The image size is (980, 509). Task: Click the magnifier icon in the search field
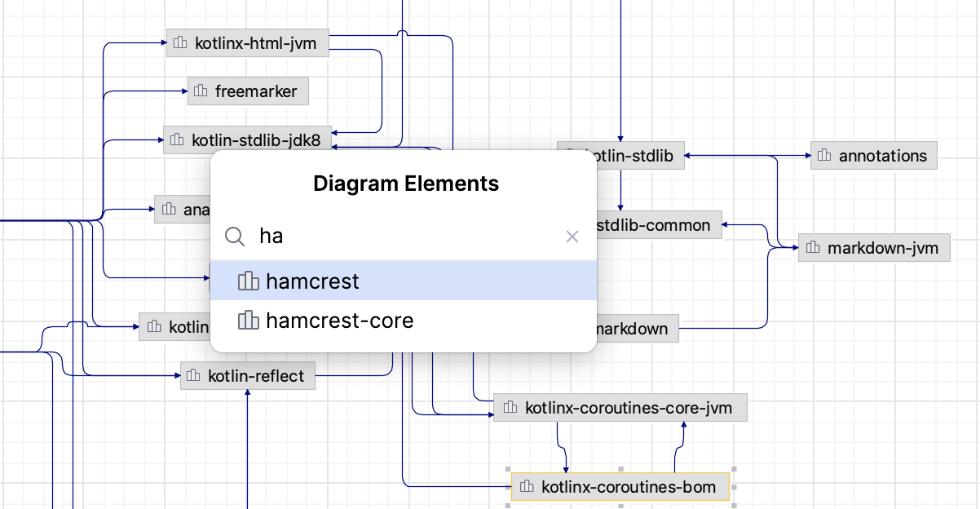(235, 237)
